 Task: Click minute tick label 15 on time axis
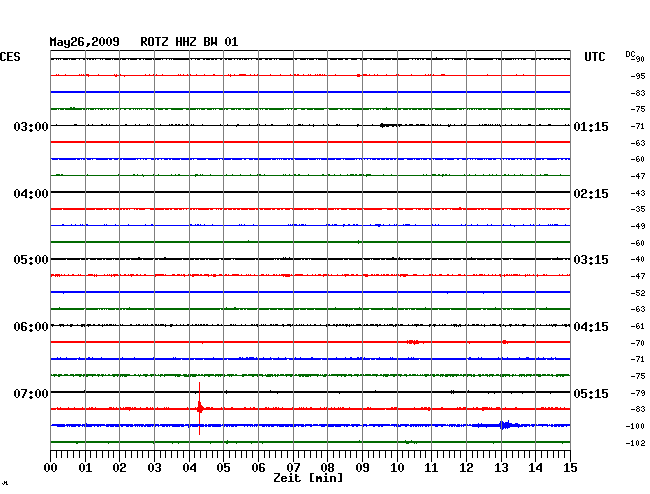(x=570, y=468)
